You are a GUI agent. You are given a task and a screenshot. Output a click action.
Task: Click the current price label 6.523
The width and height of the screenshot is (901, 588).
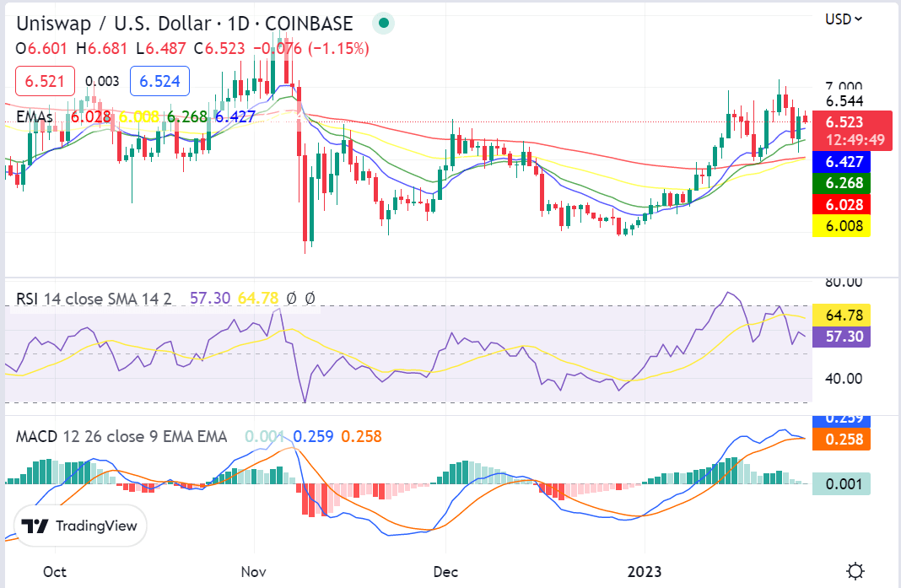[x=844, y=122]
